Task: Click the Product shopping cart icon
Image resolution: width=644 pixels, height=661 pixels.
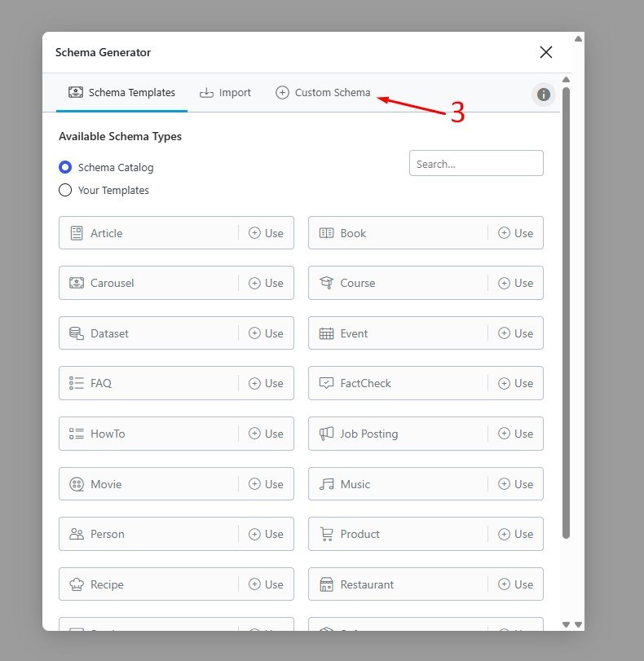Action: (326, 534)
